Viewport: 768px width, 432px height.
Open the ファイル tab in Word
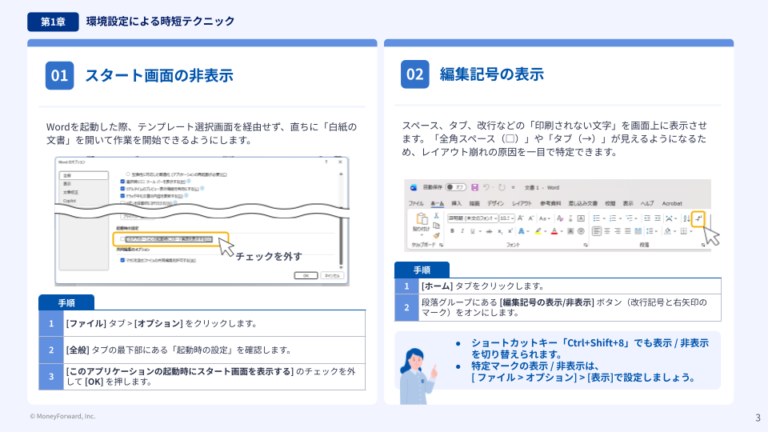point(416,203)
